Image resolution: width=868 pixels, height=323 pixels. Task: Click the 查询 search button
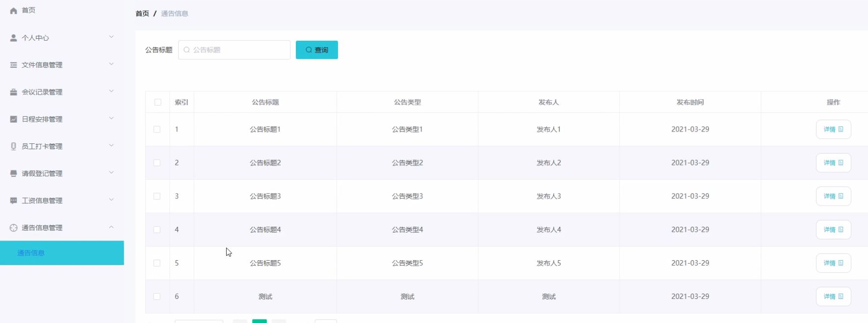click(x=317, y=50)
